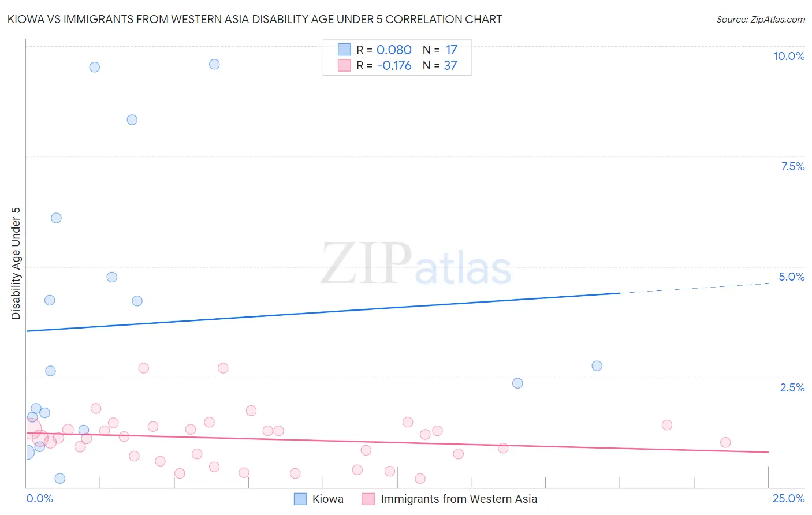Click the Kiowa data point near 9.5% top middle
Image resolution: width=812 pixels, height=515 pixels.
(214, 64)
